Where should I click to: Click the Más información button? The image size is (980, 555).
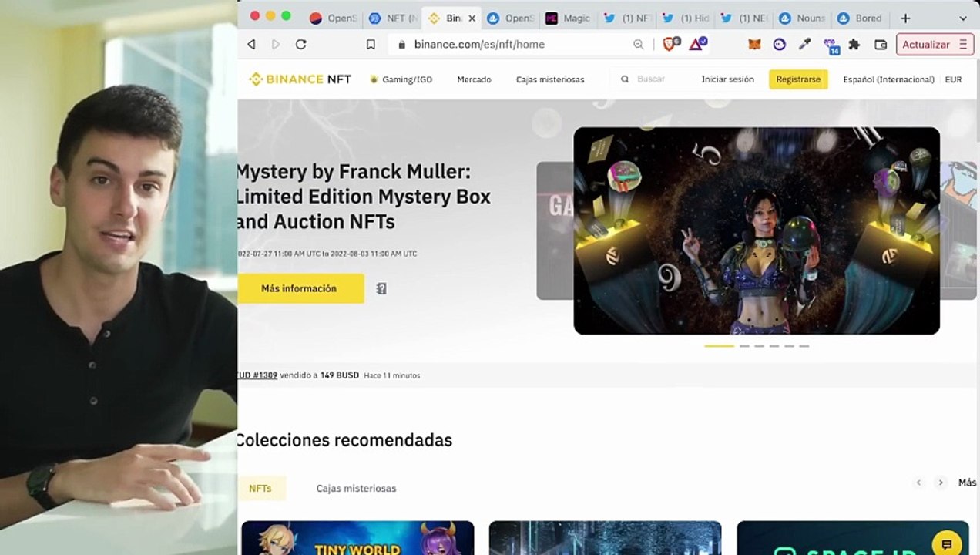tap(300, 288)
